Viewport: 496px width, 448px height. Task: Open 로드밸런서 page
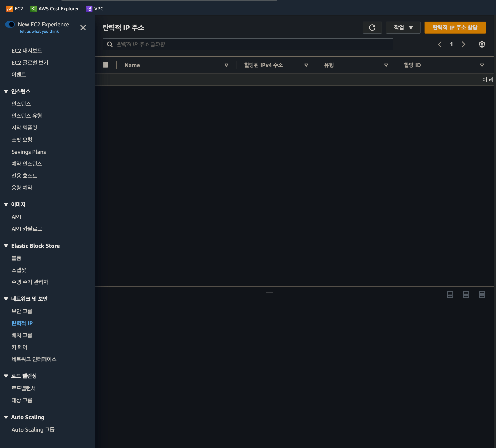(24, 388)
